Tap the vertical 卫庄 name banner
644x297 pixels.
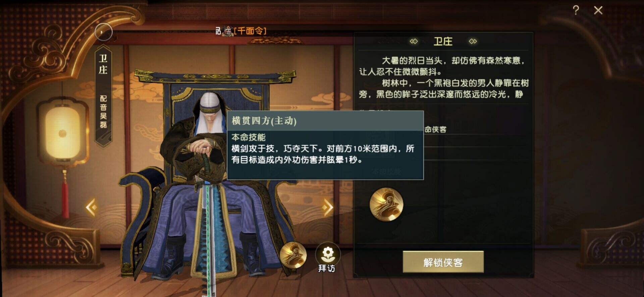click(x=103, y=64)
